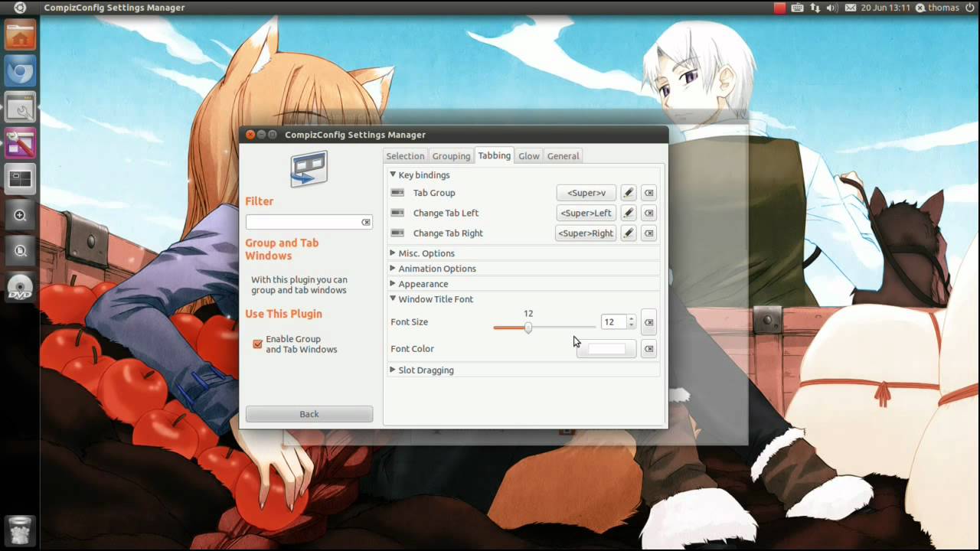Switch to the Glow tab

[529, 156]
